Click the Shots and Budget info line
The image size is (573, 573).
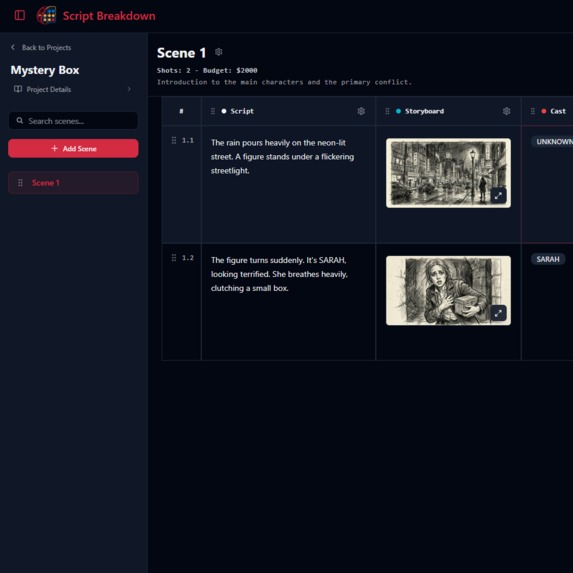coord(207,70)
